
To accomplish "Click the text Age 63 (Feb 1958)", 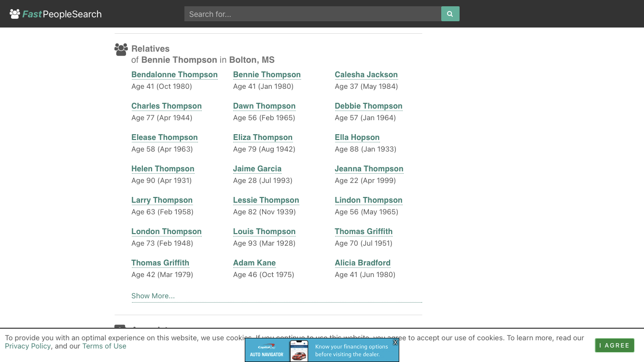I will point(162,212).
